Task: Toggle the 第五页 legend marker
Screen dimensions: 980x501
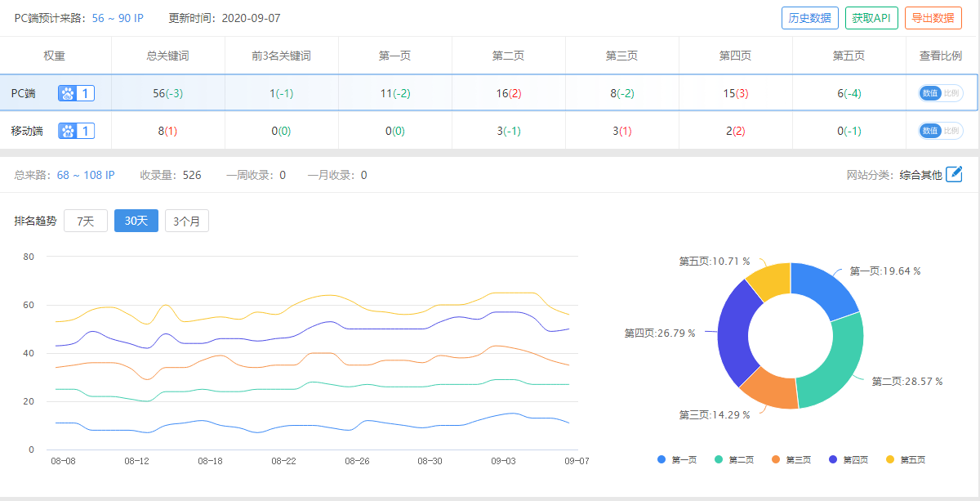Action: pyautogui.click(x=890, y=460)
